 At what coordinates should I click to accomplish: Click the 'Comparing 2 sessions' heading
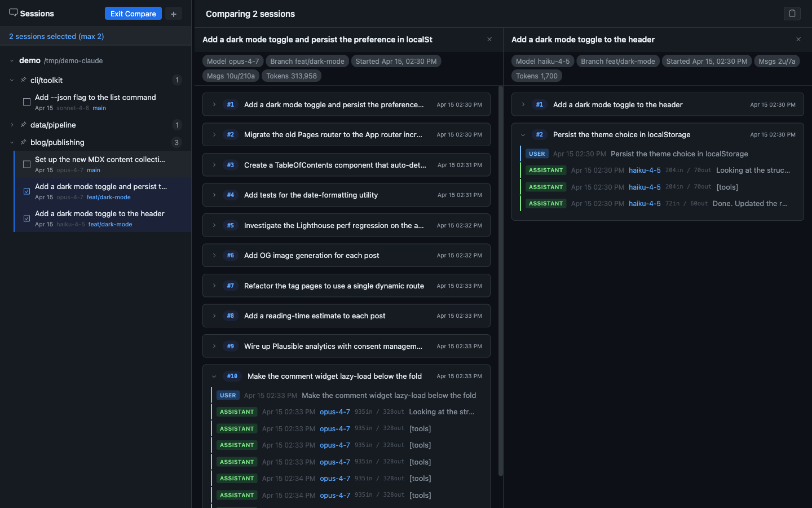click(x=250, y=14)
